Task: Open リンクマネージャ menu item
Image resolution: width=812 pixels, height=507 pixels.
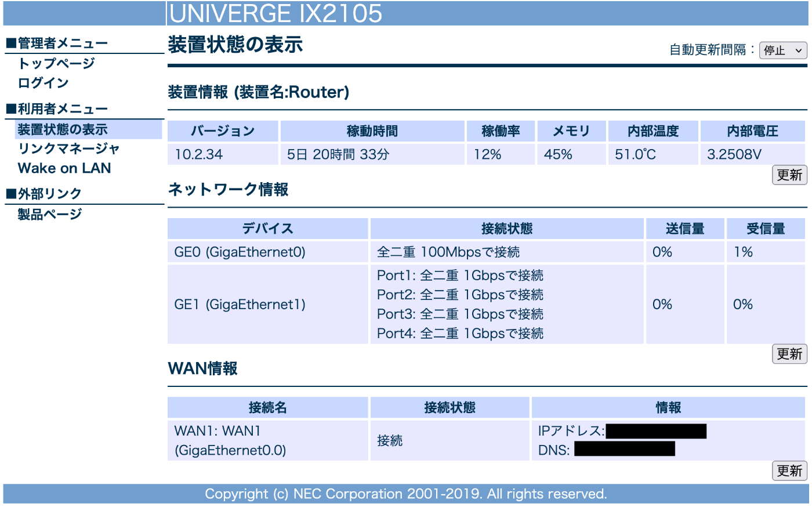Action: [68, 149]
